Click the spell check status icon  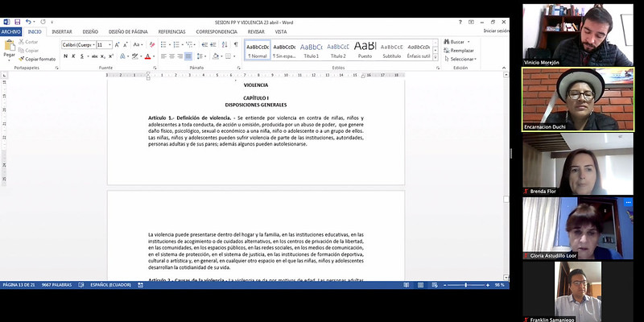(81, 285)
